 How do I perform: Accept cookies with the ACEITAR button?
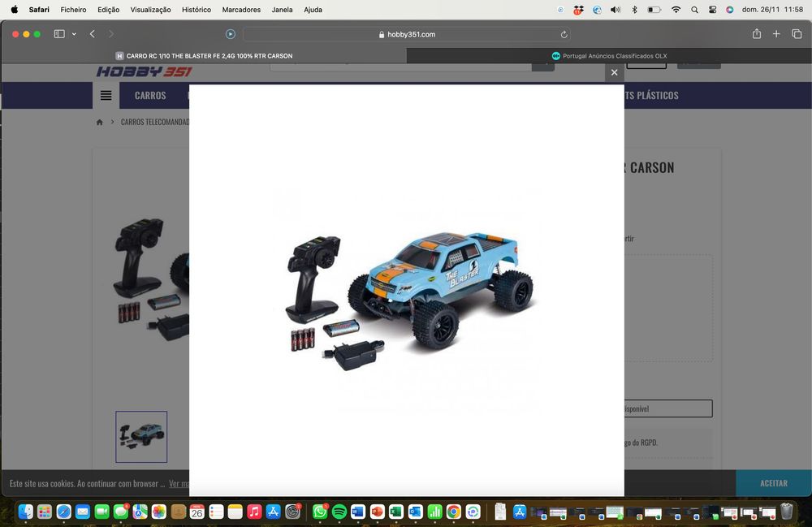774,483
